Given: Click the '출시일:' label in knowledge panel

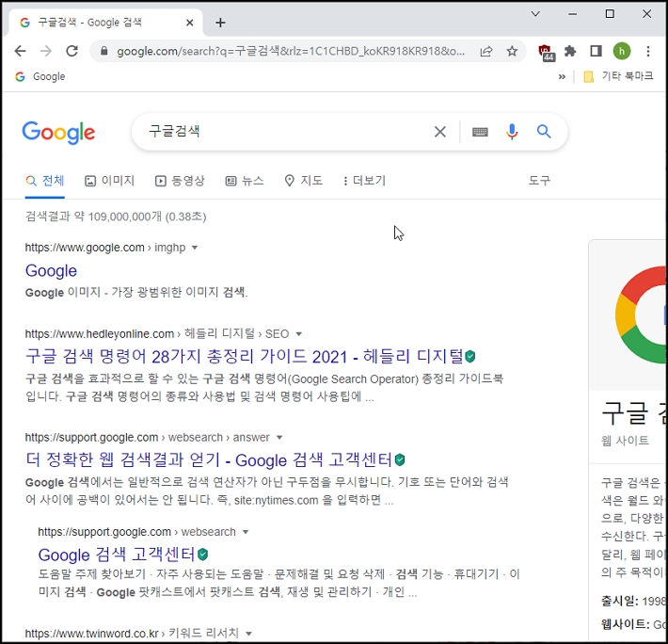Looking at the screenshot, I should 619,602.
